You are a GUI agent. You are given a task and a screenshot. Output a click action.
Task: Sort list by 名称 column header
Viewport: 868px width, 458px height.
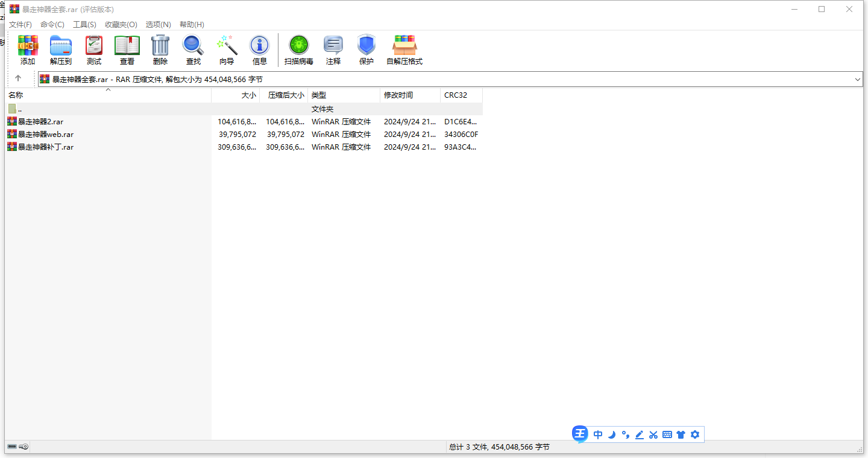point(16,95)
